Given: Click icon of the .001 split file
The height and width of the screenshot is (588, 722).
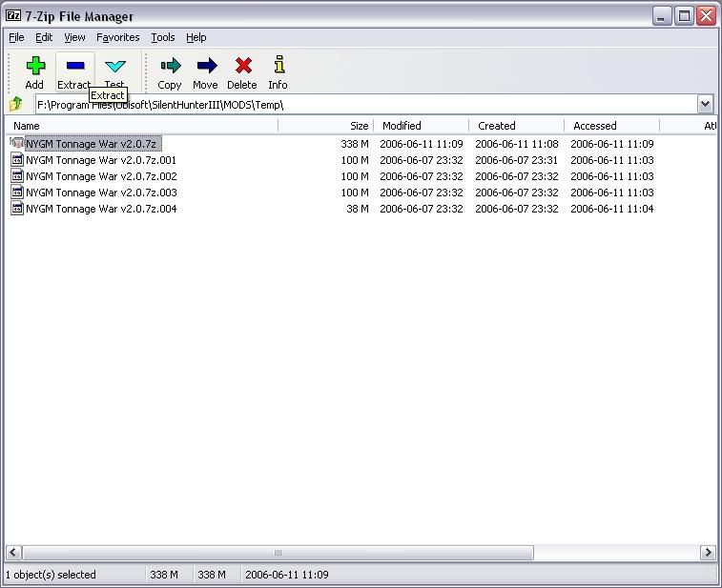Looking at the screenshot, I should pyautogui.click(x=17, y=160).
